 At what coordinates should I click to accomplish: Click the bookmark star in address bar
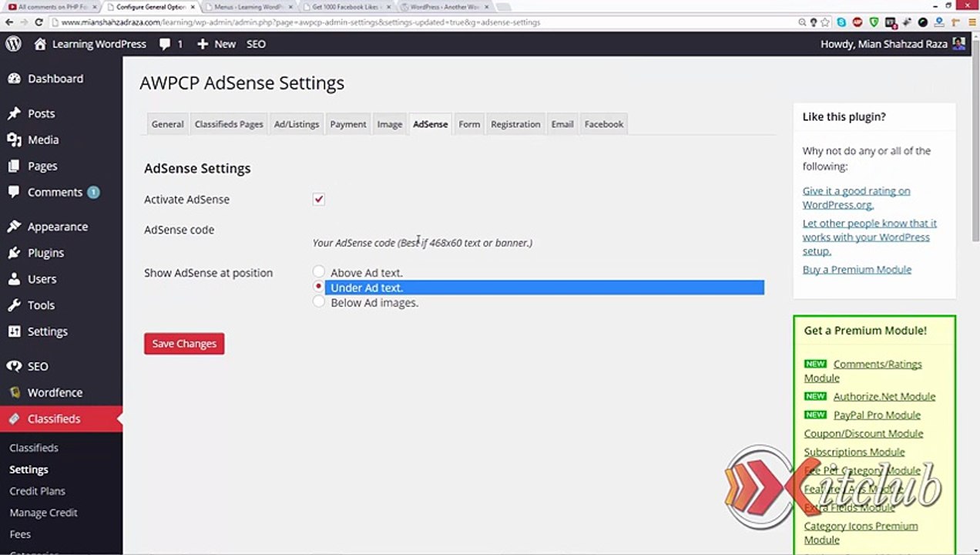click(x=825, y=22)
